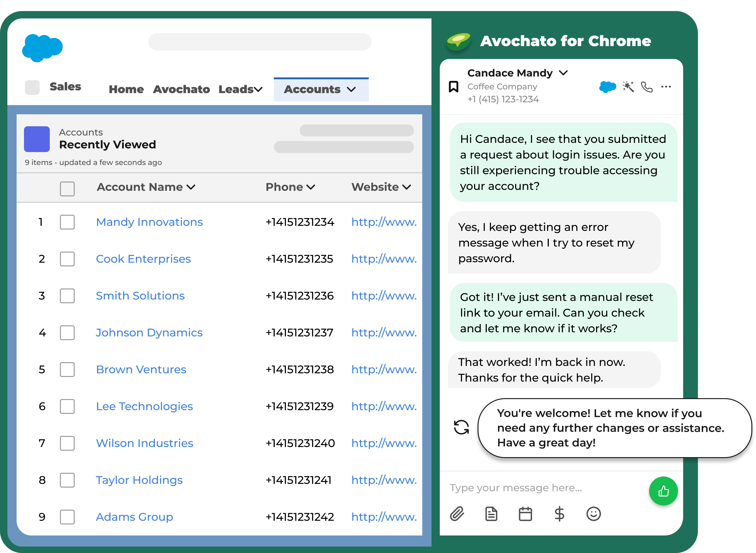
Task: Click the Salesforce cloud logo
Action: pos(42,48)
